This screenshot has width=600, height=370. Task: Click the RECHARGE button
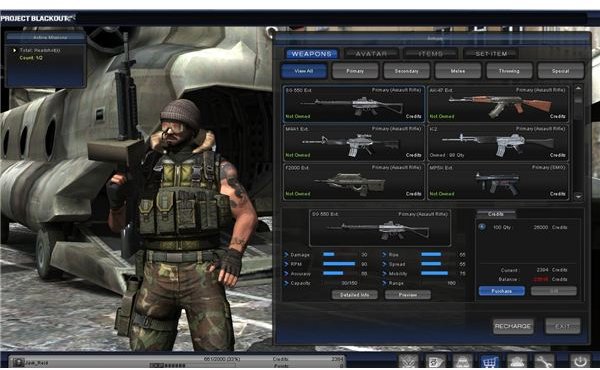click(x=513, y=326)
